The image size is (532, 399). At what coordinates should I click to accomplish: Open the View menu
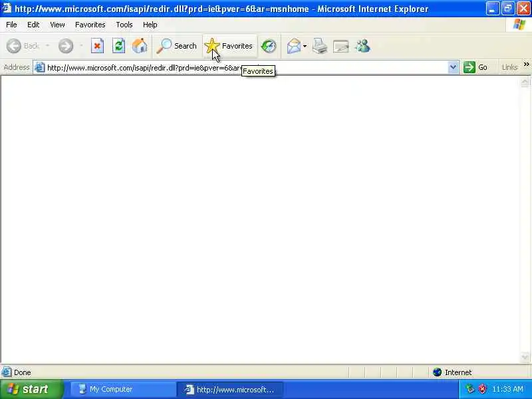coord(57,25)
